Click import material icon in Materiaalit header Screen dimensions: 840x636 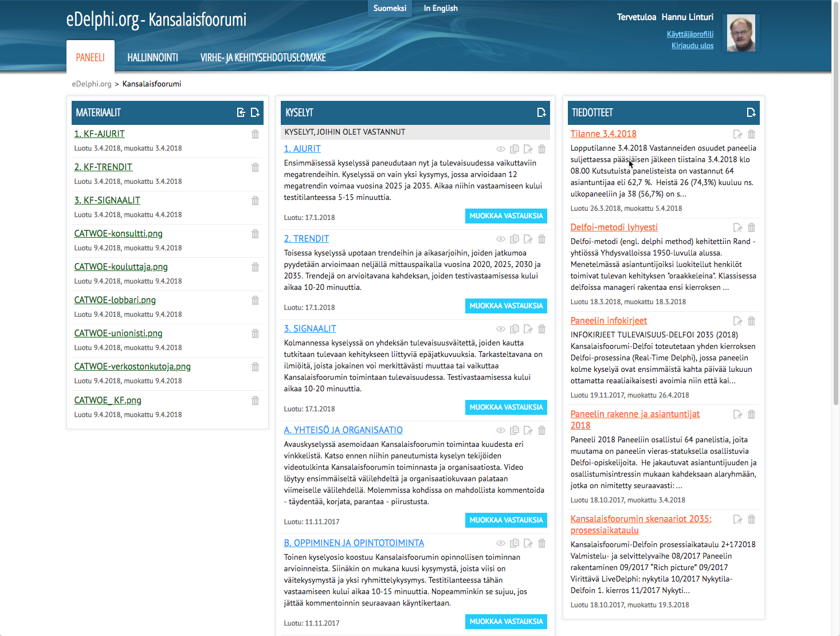(x=241, y=112)
